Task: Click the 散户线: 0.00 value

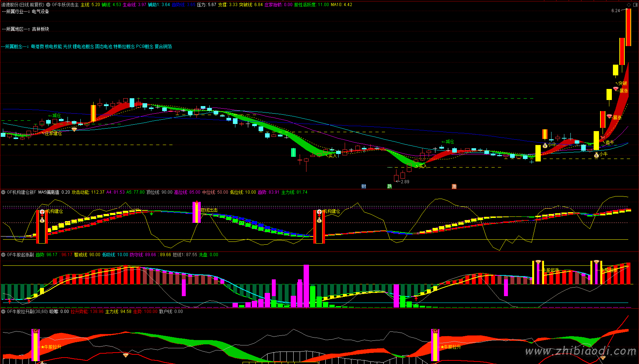Action: click(x=171, y=311)
